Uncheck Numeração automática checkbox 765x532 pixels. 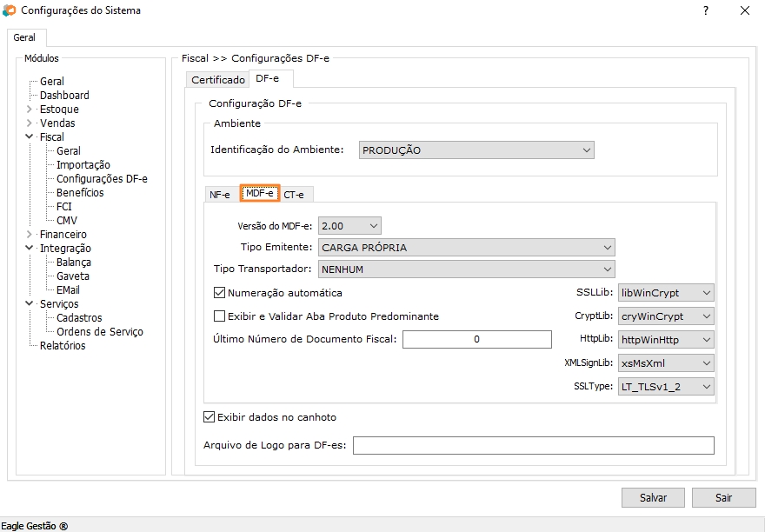[219, 293]
